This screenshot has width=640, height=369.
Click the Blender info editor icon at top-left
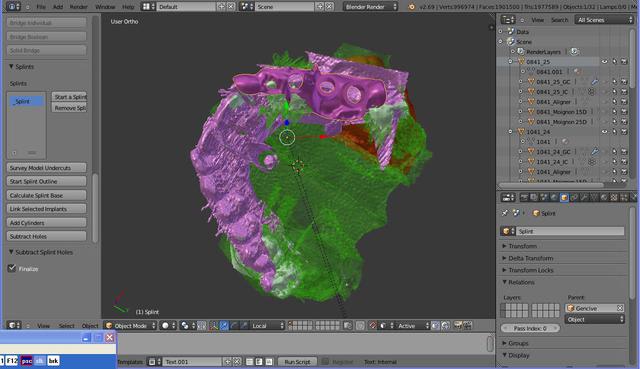12,7
